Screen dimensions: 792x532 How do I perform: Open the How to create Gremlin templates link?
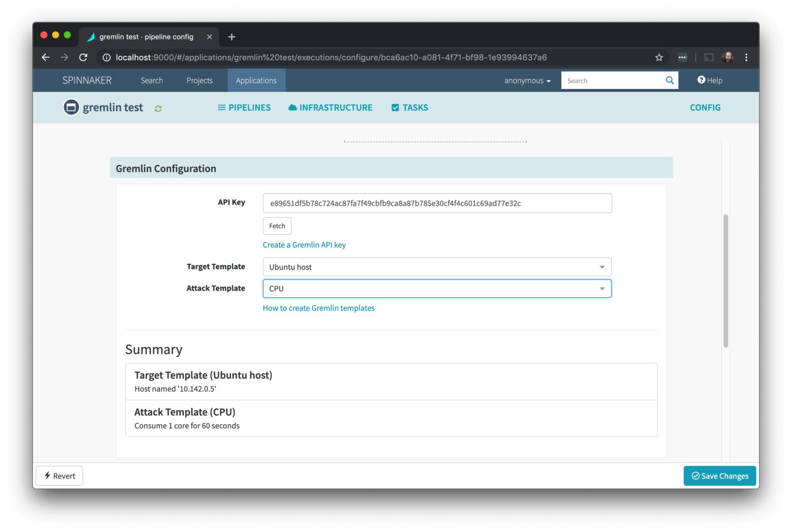point(319,308)
